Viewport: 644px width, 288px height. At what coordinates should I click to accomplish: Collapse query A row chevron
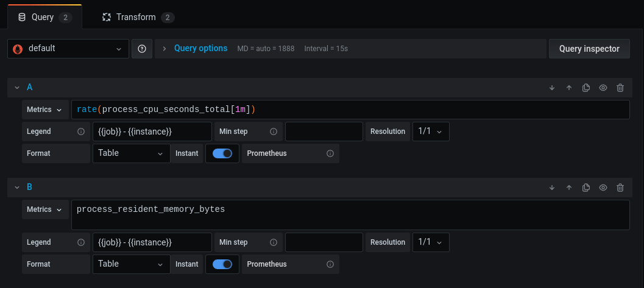(17, 88)
